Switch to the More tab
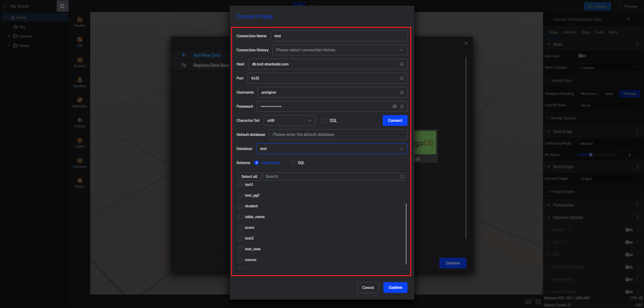This screenshot has width=644, height=308. coord(613,32)
